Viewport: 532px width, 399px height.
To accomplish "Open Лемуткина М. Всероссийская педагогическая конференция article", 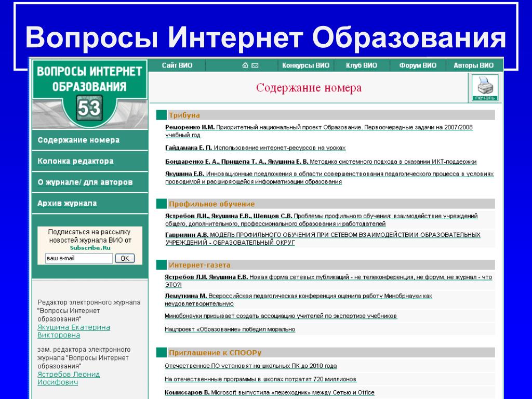I will point(299,300).
